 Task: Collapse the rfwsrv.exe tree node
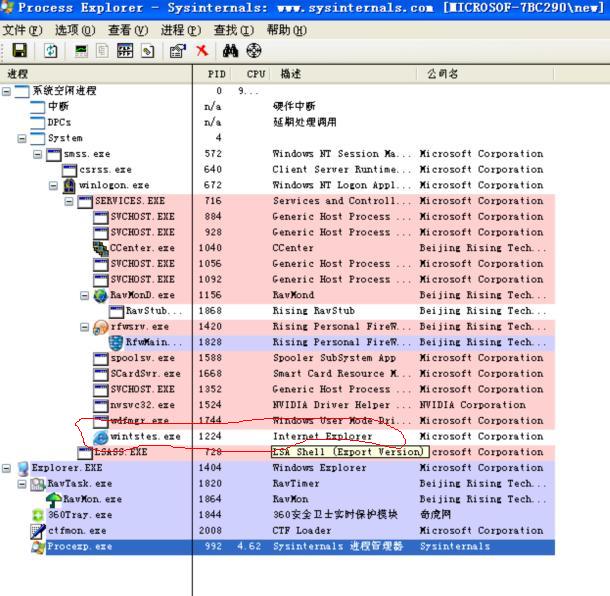point(84,327)
